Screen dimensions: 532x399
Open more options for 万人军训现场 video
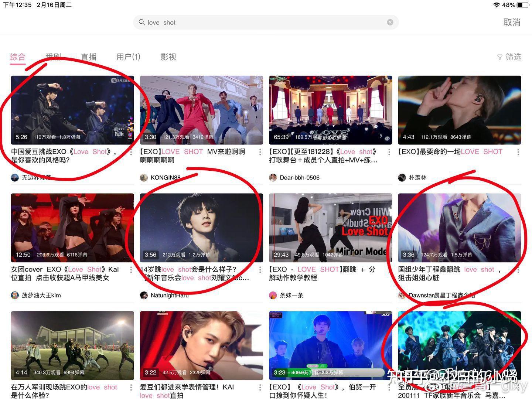131,388
